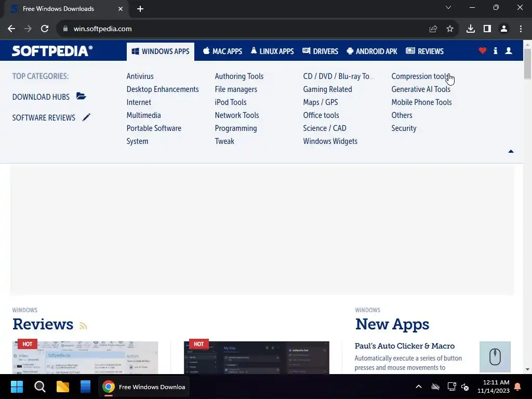Screen dimensions: 532x399
Task: Open Desktop Enhancements category
Action: [x=163, y=89]
